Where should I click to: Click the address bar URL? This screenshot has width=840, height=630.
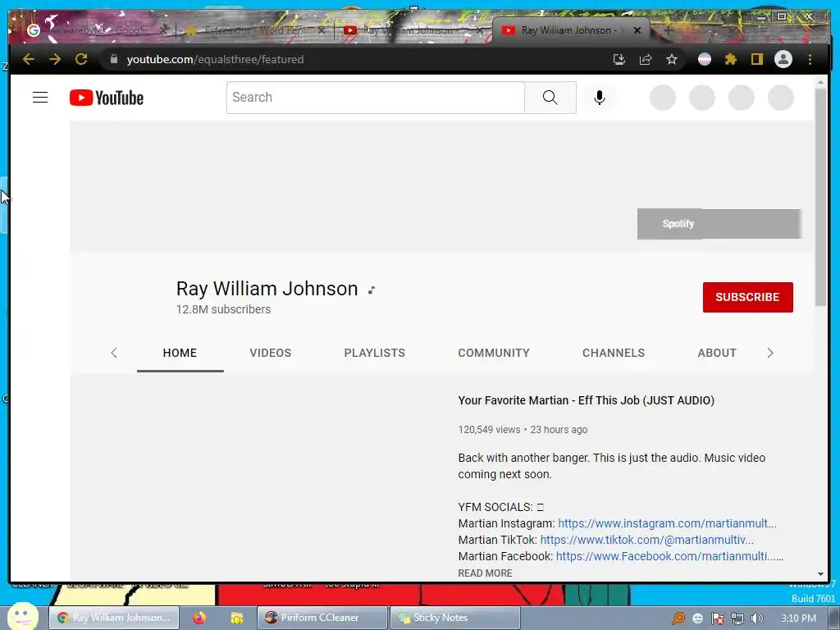216,59
